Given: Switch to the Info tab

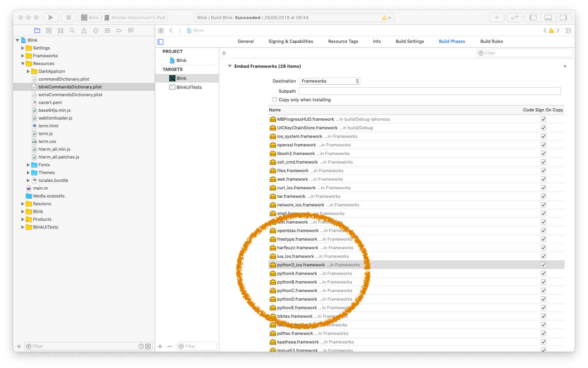Looking at the screenshot, I should [x=377, y=41].
